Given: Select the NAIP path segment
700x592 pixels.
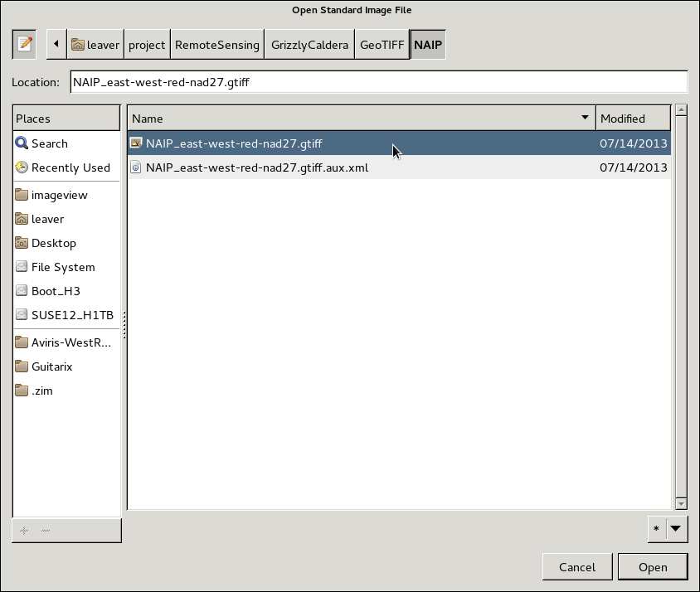Looking at the screenshot, I should point(428,44).
